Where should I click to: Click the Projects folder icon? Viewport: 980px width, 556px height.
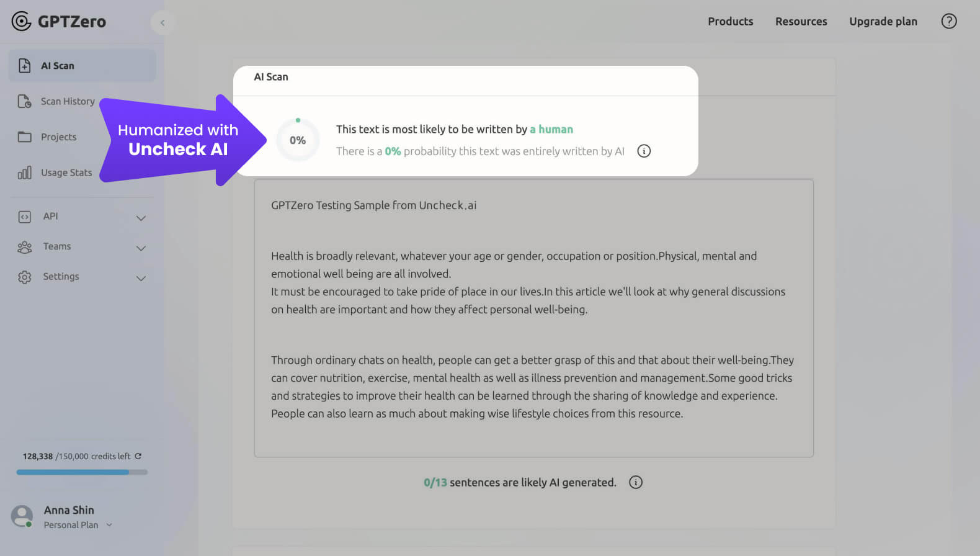tap(24, 137)
